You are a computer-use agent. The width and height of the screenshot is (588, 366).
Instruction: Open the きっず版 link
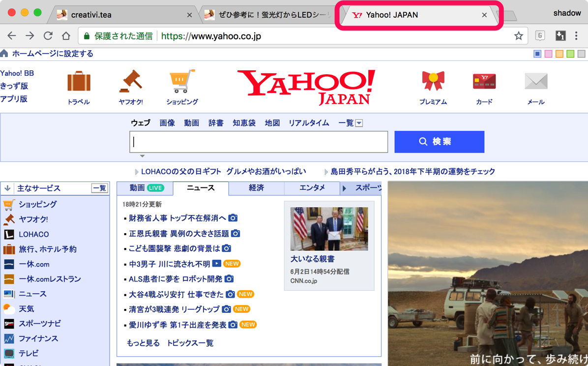[14, 86]
